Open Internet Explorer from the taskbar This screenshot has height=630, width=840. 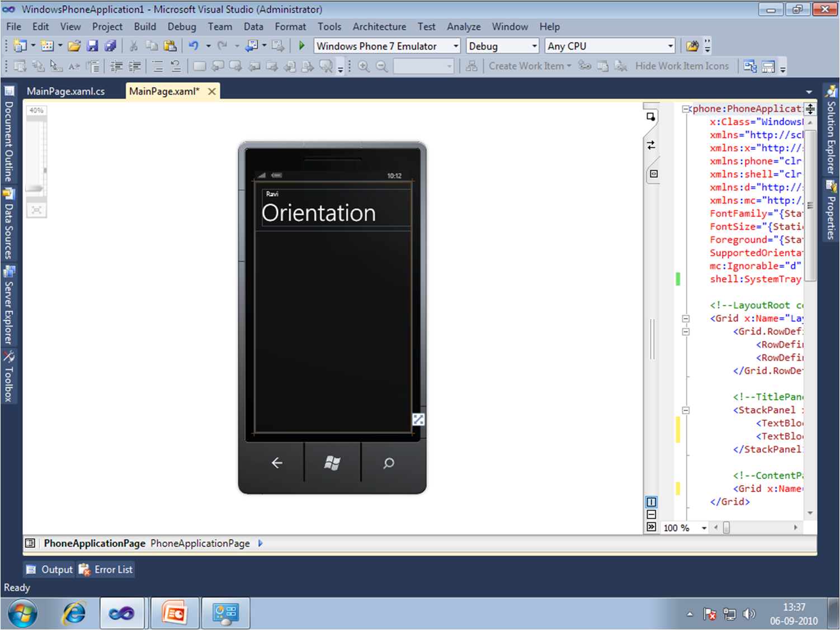(x=74, y=613)
